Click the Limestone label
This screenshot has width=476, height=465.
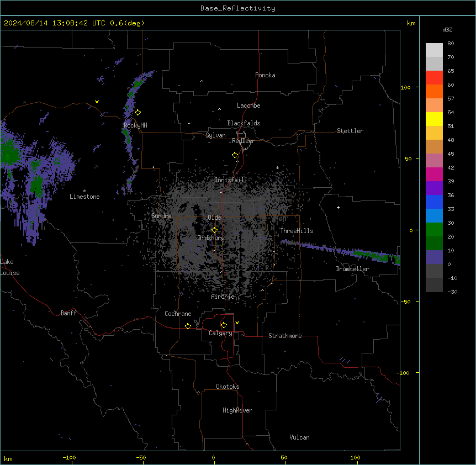point(84,197)
